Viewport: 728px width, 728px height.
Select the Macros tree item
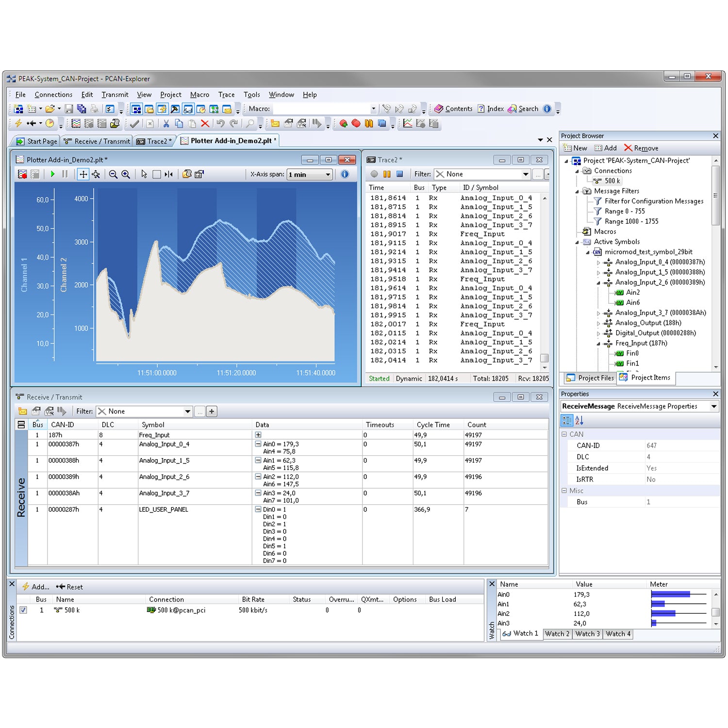(x=605, y=232)
